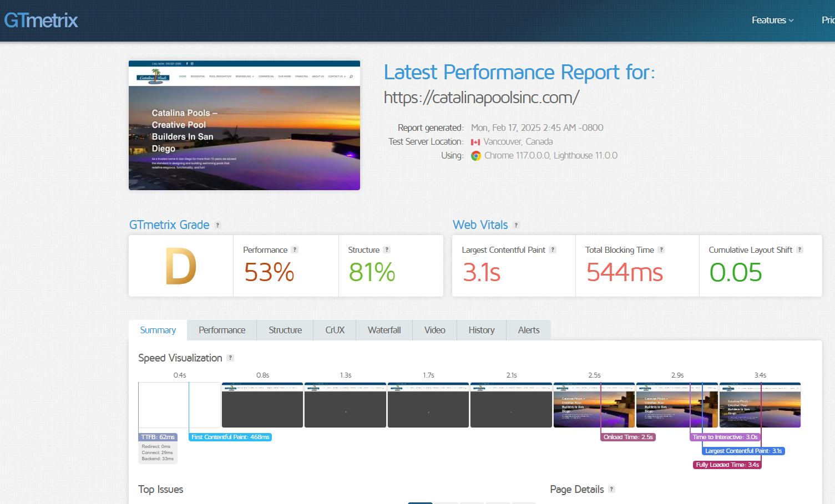Show help for Largest Contentful Paint
835x504 pixels.
(x=553, y=250)
